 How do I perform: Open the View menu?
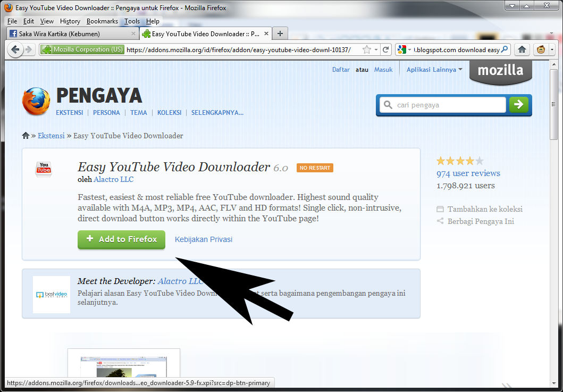click(x=47, y=21)
